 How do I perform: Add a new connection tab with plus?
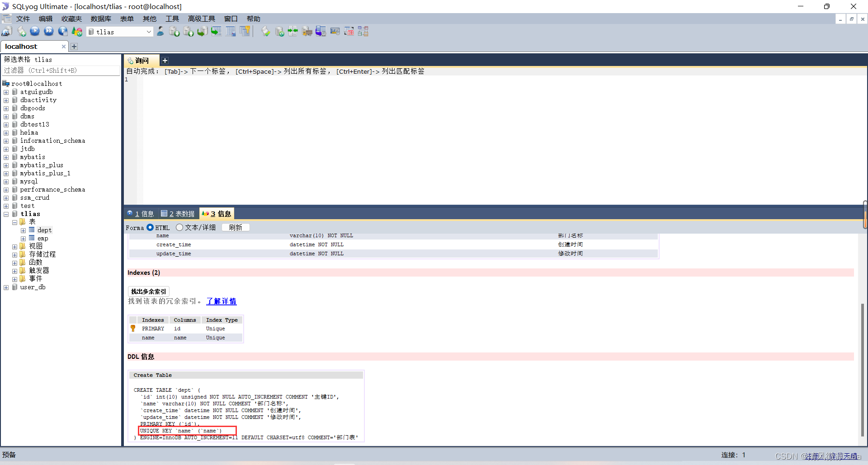[x=74, y=47]
